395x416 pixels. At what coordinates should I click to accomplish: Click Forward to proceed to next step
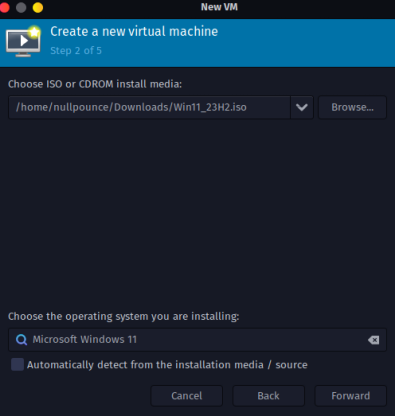point(351,396)
